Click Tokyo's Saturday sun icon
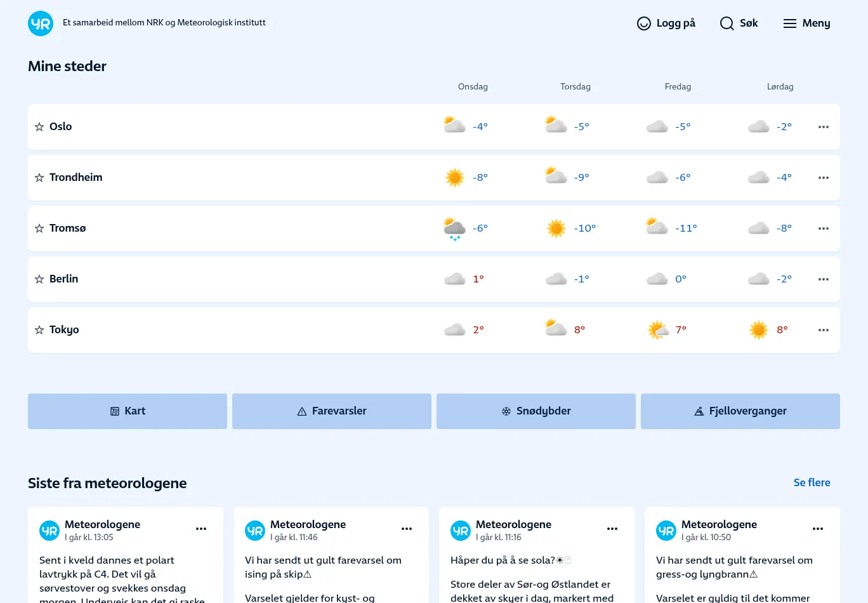This screenshot has width=868, height=603. [758, 330]
